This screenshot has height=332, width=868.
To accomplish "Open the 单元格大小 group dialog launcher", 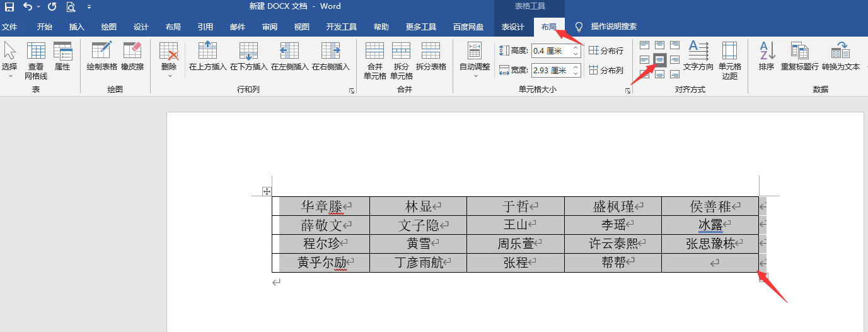I will pyautogui.click(x=628, y=91).
